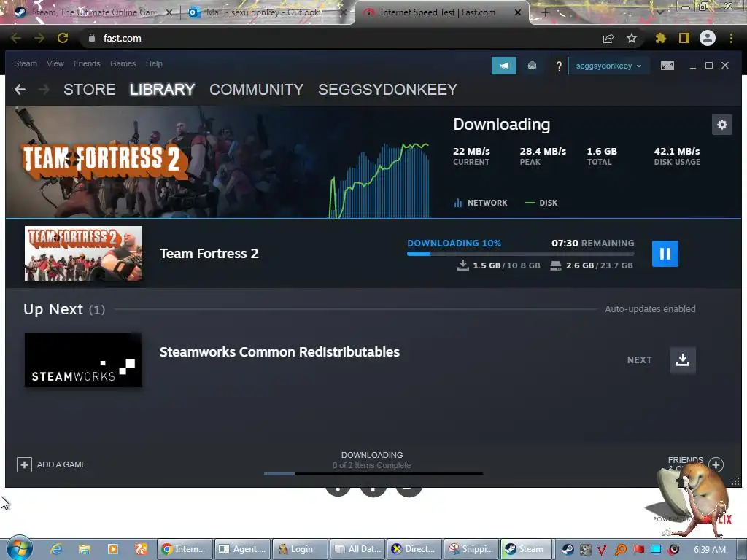
Task: Click the Team Fortress 2 download progress bar
Action: (521, 254)
